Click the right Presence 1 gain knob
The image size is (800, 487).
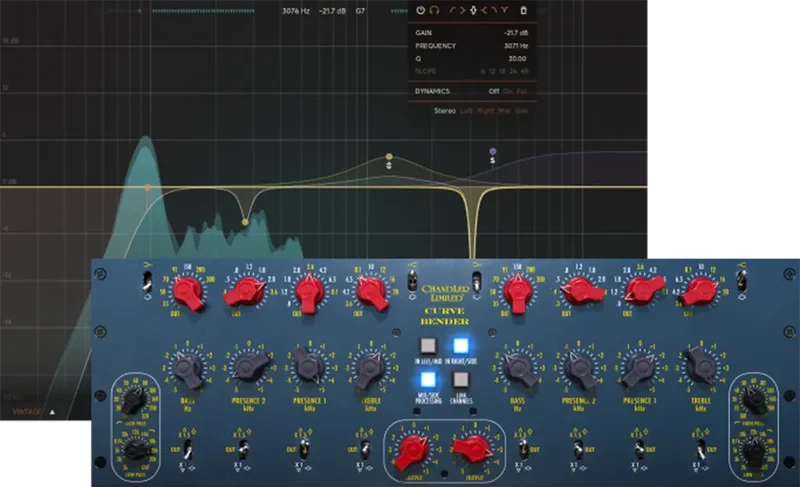[640, 369]
